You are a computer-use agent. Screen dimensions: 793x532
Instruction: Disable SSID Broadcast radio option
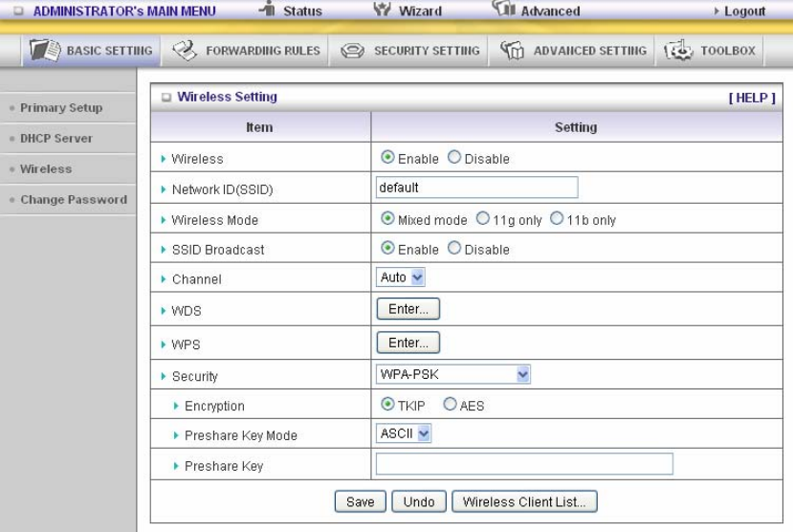pos(454,248)
